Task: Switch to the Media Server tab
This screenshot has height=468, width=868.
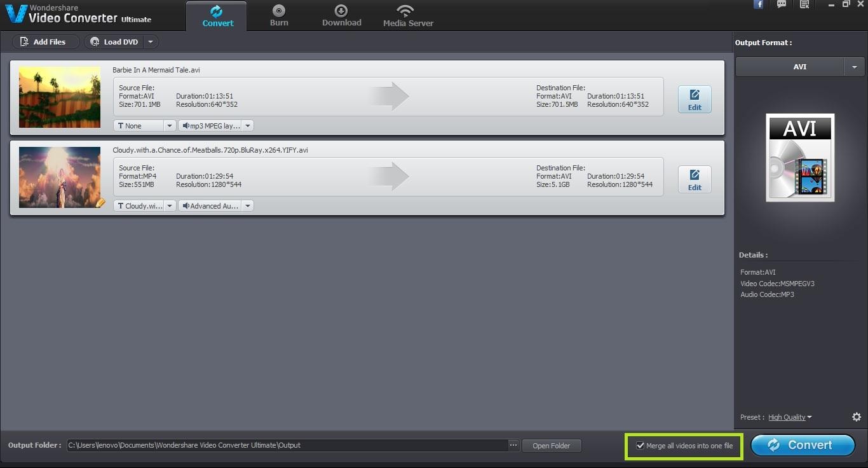Action: pyautogui.click(x=408, y=16)
